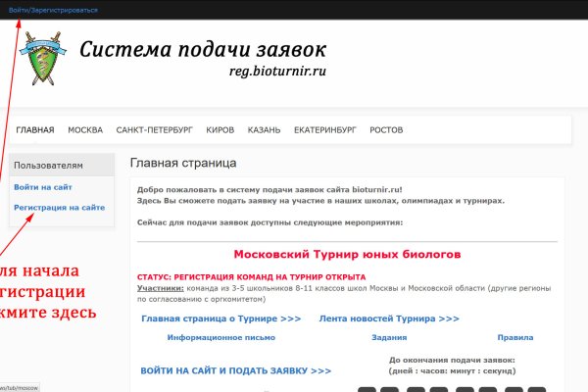Follow Главная страница о Турнире link
This screenshot has height=392, width=588.
click(220, 318)
